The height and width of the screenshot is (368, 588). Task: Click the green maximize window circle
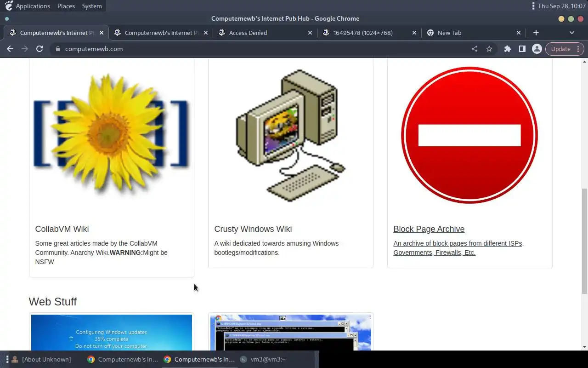point(571,19)
